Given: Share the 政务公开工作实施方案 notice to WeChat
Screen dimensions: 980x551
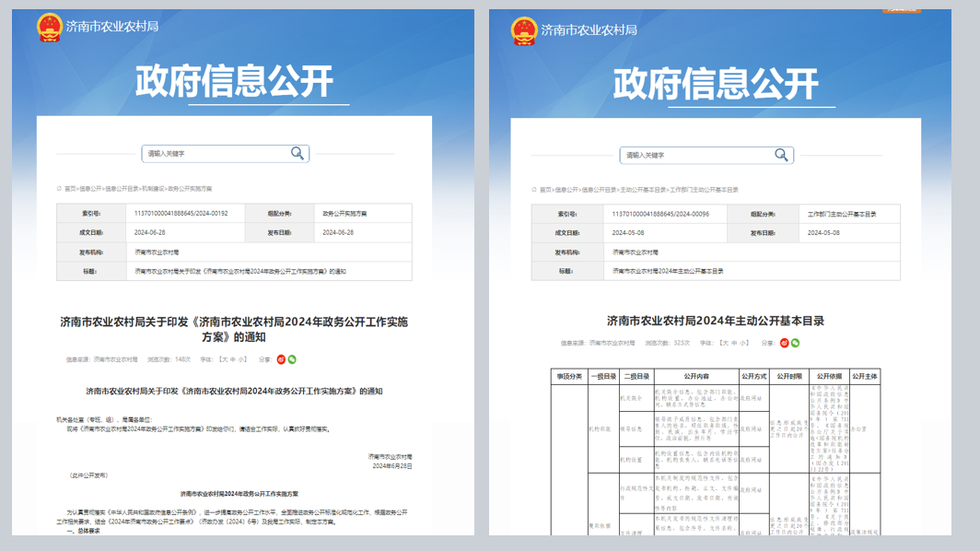Looking at the screenshot, I should pyautogui.click(x=292, y=359).
